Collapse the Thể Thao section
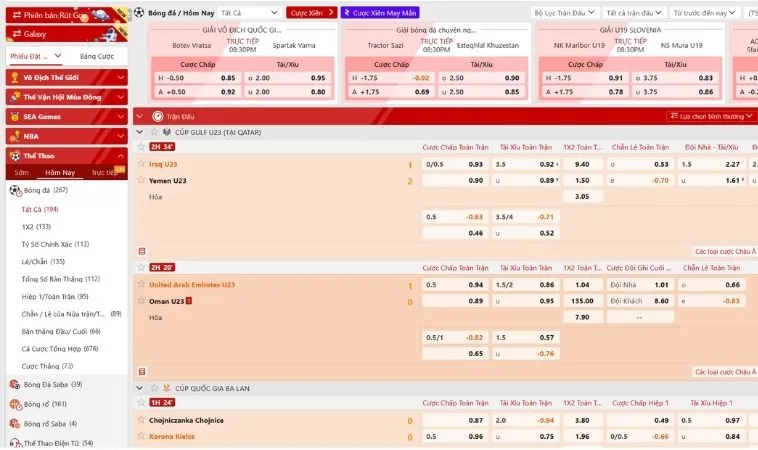758x450 pixels. (67, 156)
